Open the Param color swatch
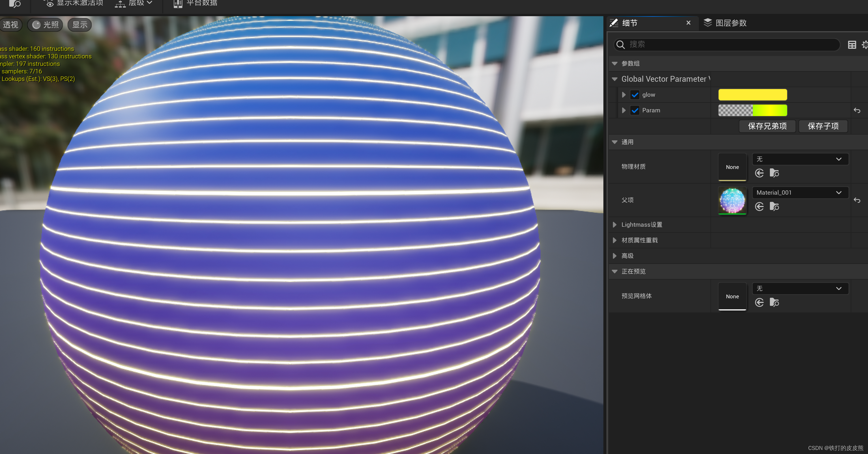 (752, 110)
